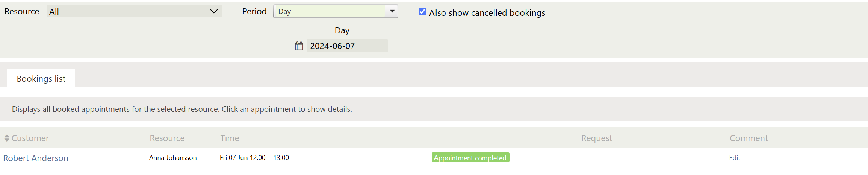Open the Period dropdown showing Day

click(x=331, y=11)
